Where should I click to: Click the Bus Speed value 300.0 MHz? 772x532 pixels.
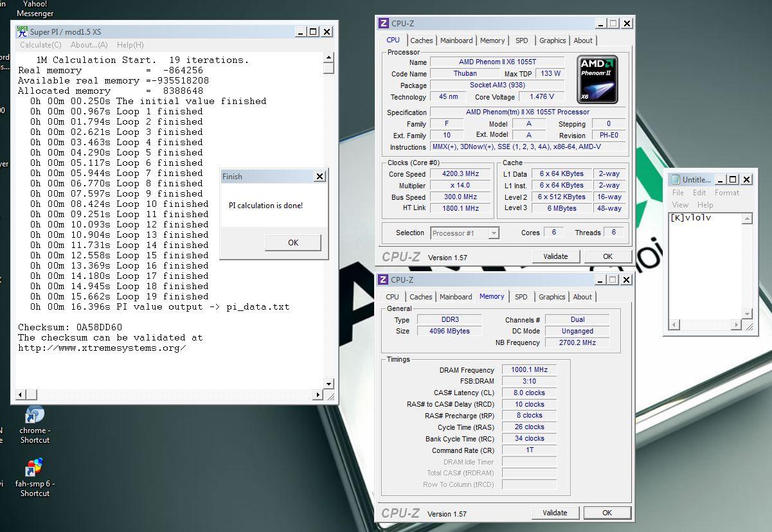460,197
